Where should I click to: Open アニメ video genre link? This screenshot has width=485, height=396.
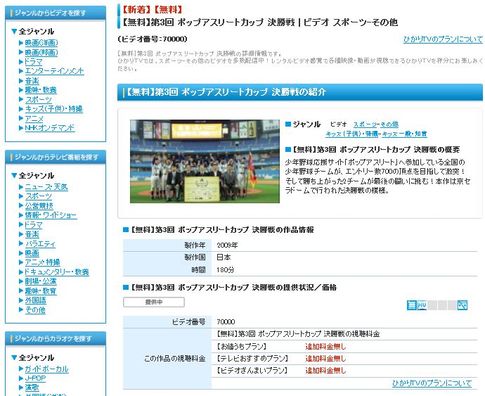pyautogui.click(x=34, y=118)
